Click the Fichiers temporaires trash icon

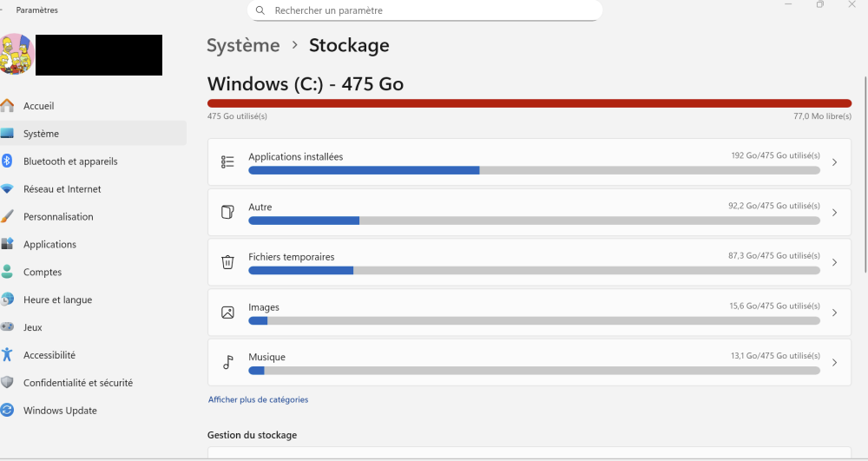pyautogui.click(x=227, y=262)
